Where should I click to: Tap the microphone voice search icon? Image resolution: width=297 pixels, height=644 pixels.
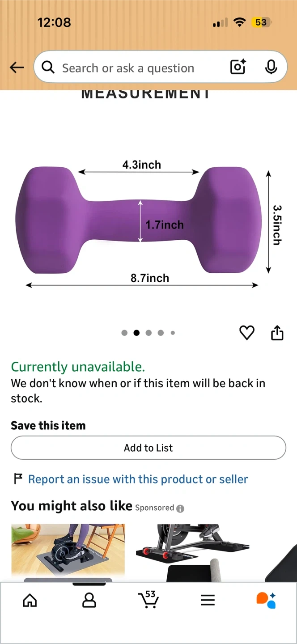coord(271,67)
